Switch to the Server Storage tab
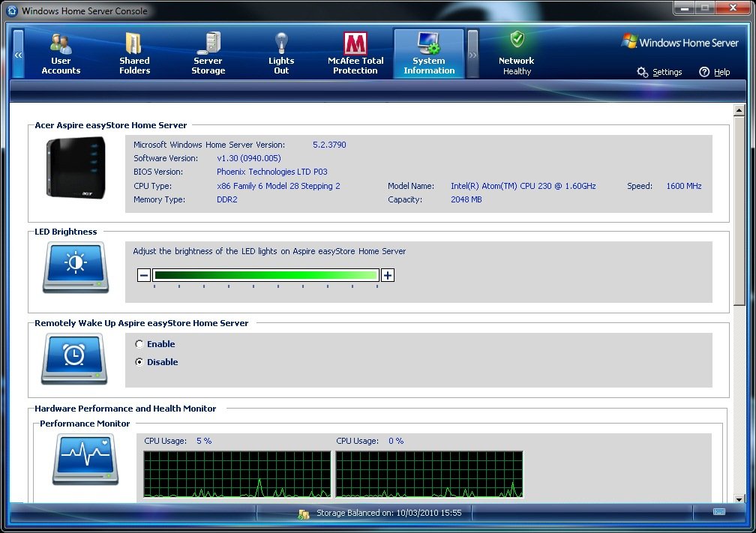756x533 pixels. [208, 53]
